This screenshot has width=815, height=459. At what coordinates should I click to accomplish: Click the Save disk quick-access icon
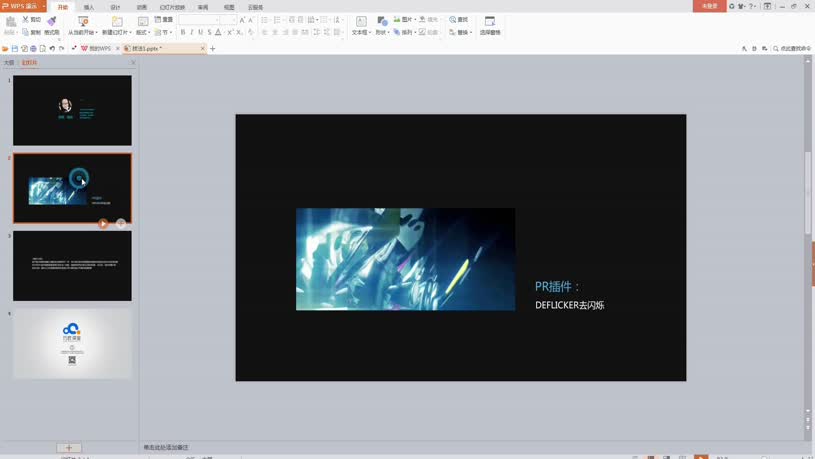(15, 48)
